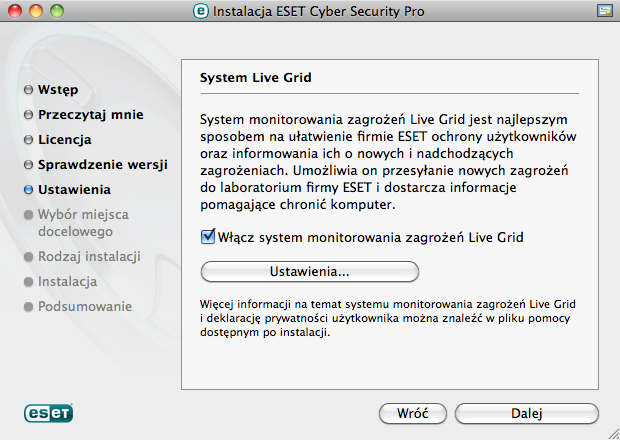Select the Licencja step in the sidebar
Image resolution: width=620 pixels, height=440 pixels.
pos(65,140)
